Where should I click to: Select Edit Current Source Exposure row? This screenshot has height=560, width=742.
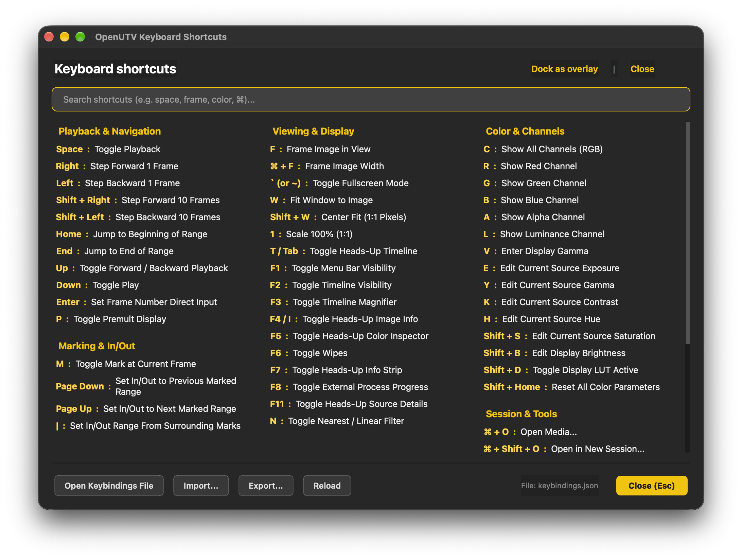551,268
